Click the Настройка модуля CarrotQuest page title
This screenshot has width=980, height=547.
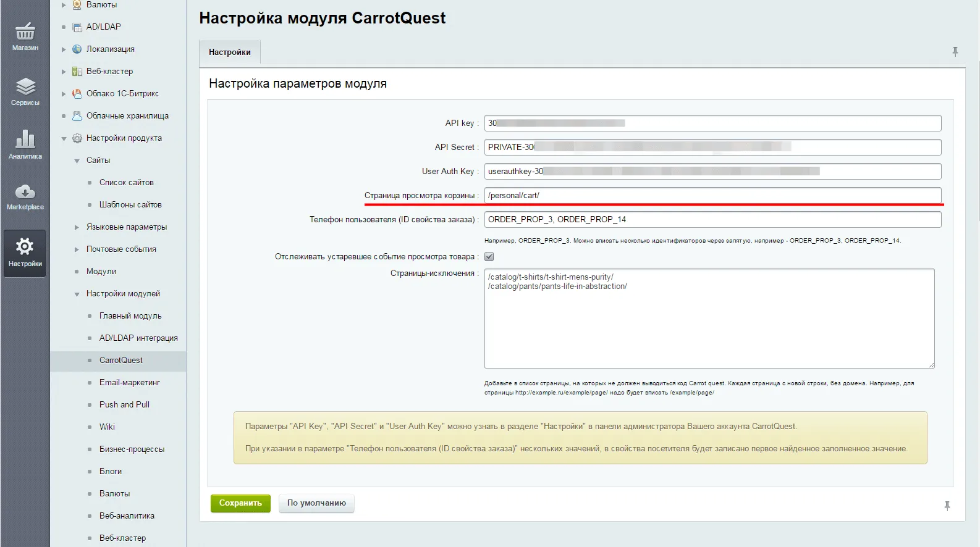[322, 18]
